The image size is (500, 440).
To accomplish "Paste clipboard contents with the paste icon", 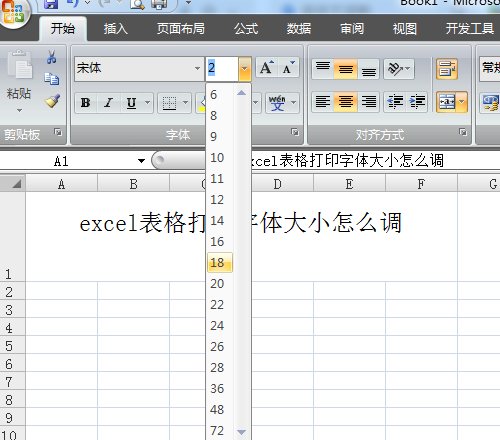I will 19,65.
